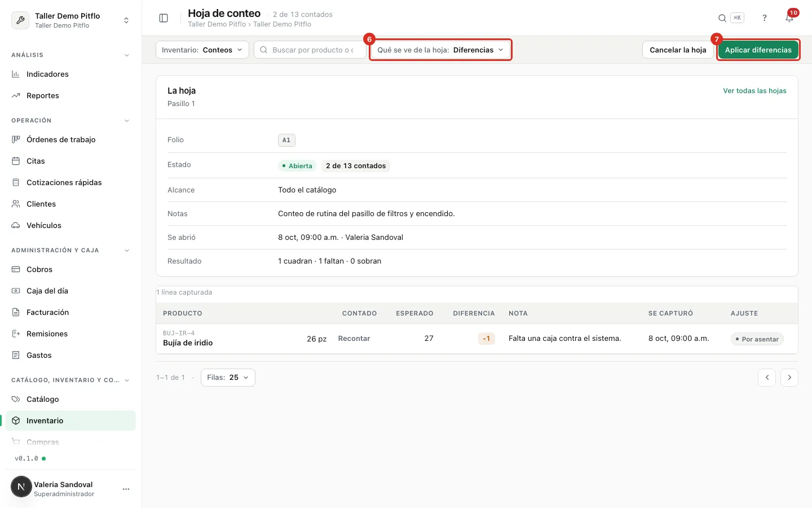Click the A1 folio badge
Viewport: 812px width, 508px height.
[x=286, y=140]
